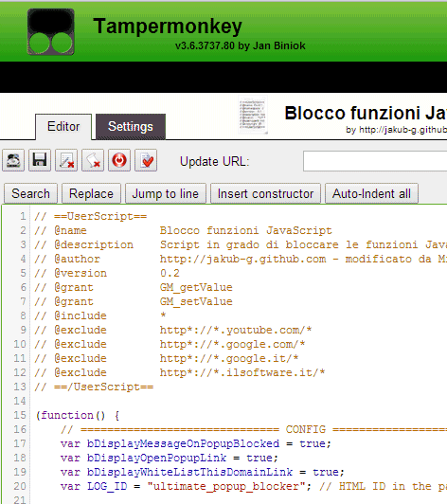Click the ==UserScript== opening line
The image size is (447, 504).
point(91,216)
